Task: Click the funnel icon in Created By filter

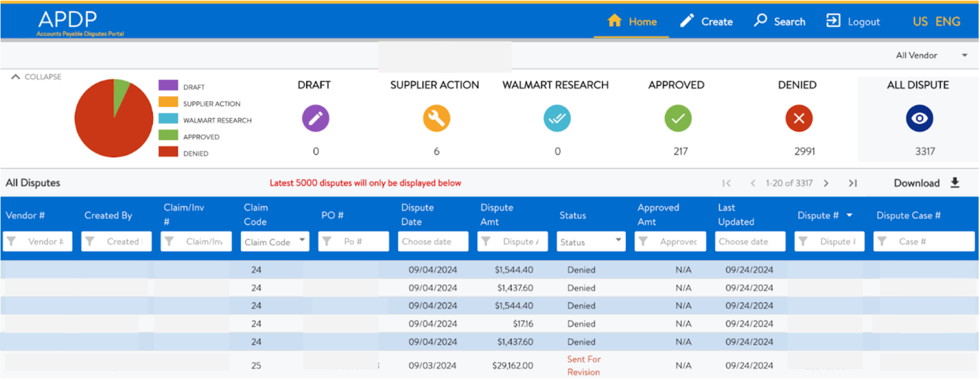Action: pos(89,241)
